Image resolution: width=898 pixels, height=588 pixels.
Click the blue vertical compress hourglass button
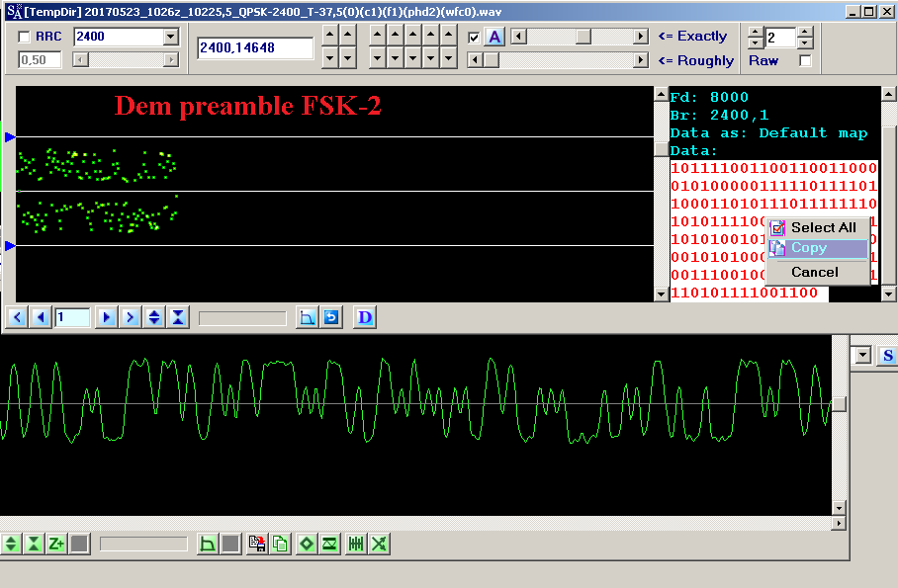pyautogui.click(x=178, y=317)
